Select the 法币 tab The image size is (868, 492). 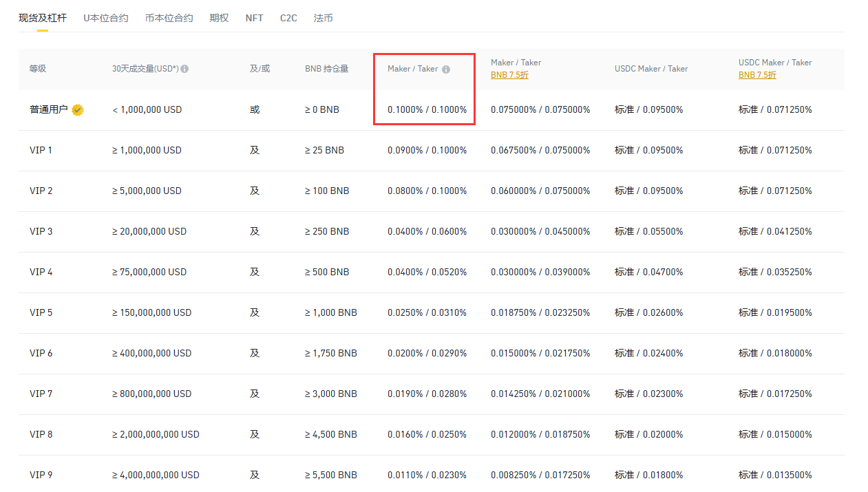324,18
